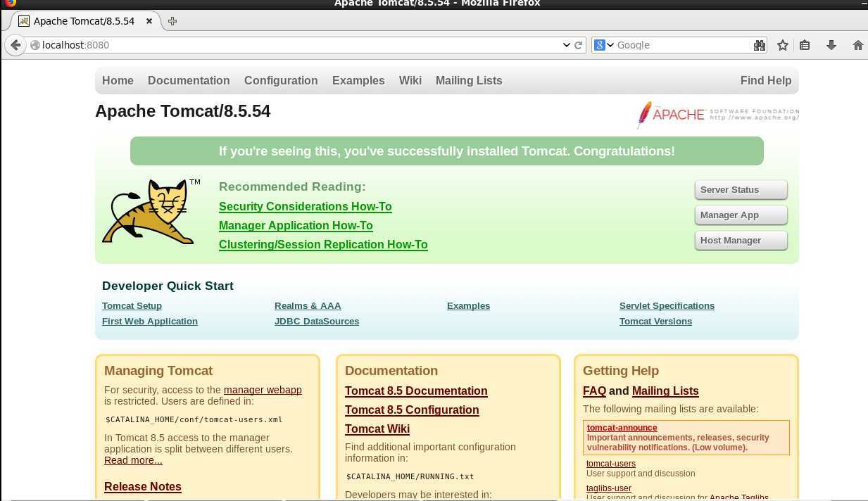Open URL history dropdown arrow in address bar

point(566,45)
